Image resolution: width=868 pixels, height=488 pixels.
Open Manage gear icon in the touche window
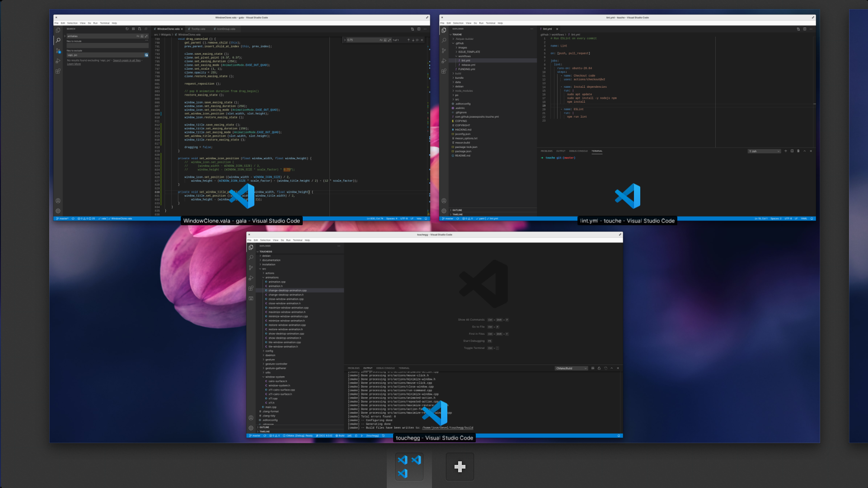pyautogui.click(x=444, y=211)
